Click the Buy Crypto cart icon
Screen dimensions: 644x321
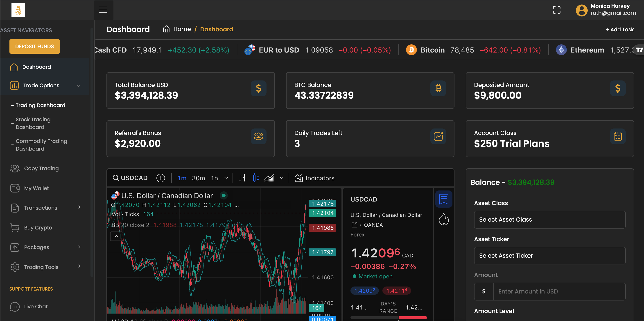[x=15, y=228]
